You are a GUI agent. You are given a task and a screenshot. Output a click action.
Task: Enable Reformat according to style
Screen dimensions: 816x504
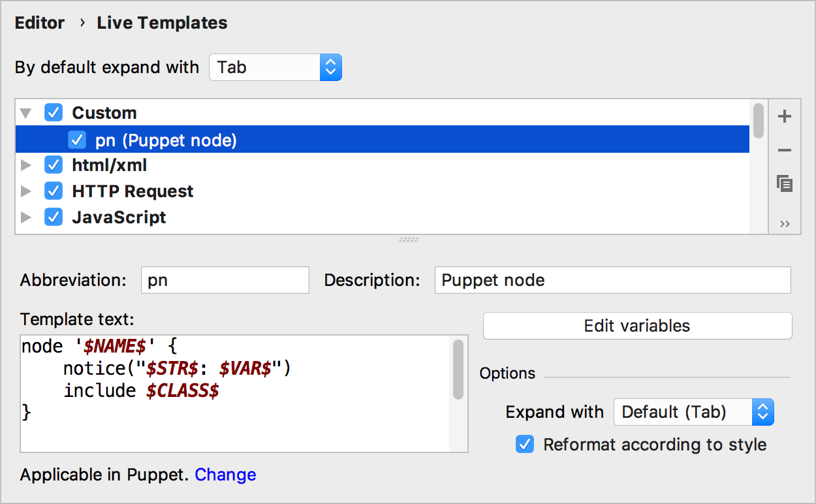pos(525,445)
